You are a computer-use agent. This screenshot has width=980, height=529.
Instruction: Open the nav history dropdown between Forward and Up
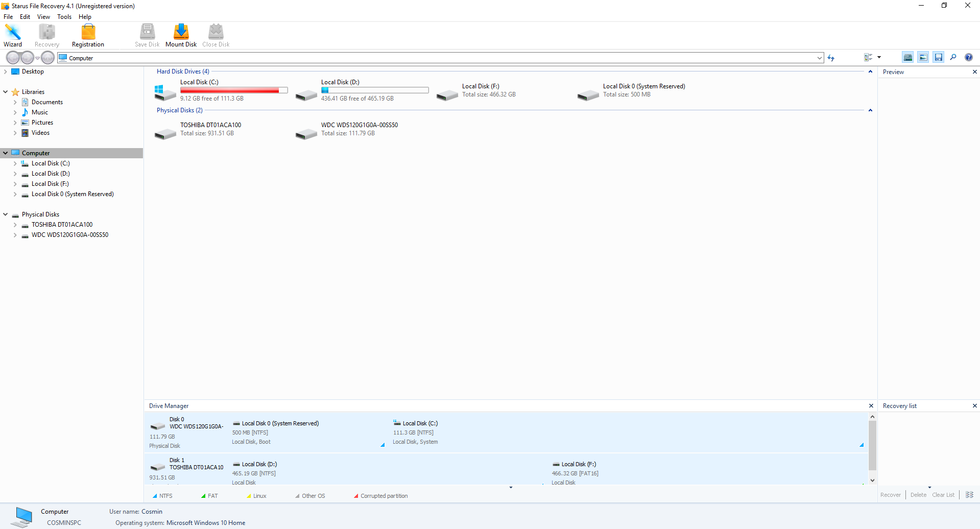point(37,58)
